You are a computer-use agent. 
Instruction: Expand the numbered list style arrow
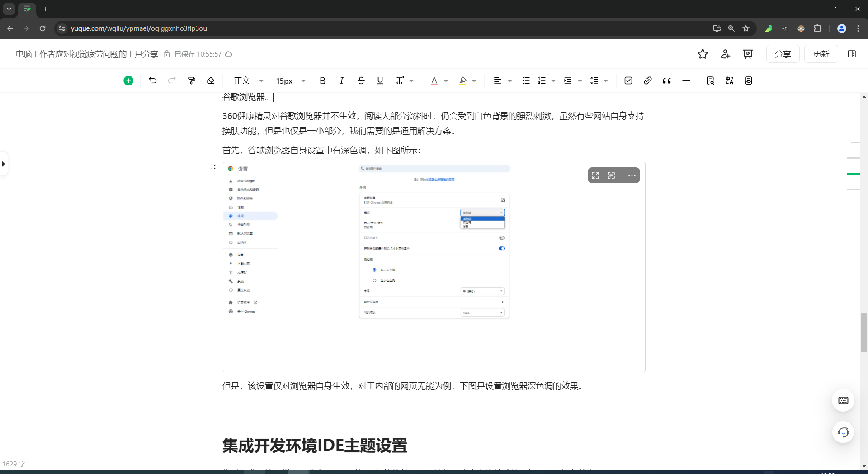tap(553, 81)
